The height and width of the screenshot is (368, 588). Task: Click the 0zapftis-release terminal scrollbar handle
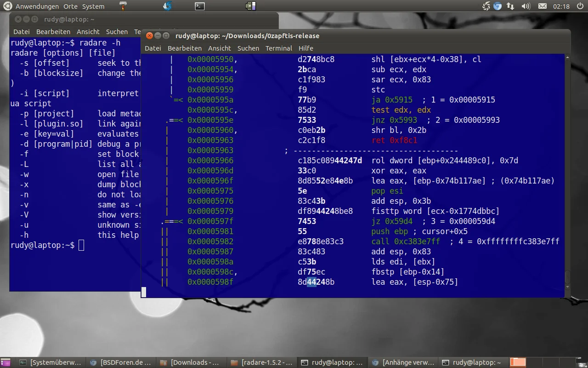[567, 278]
